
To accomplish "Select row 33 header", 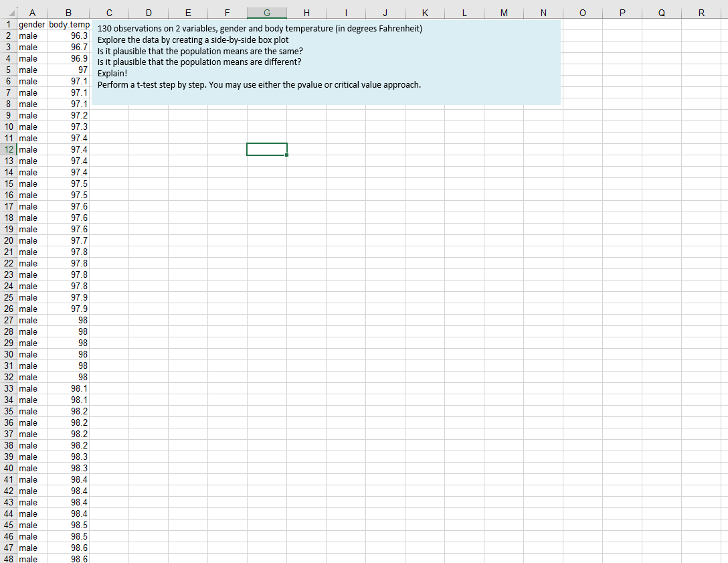I will 8,388.
